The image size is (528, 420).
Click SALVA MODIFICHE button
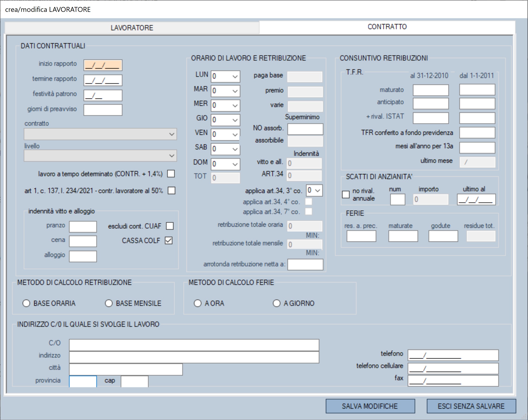[x=370, y=406]
